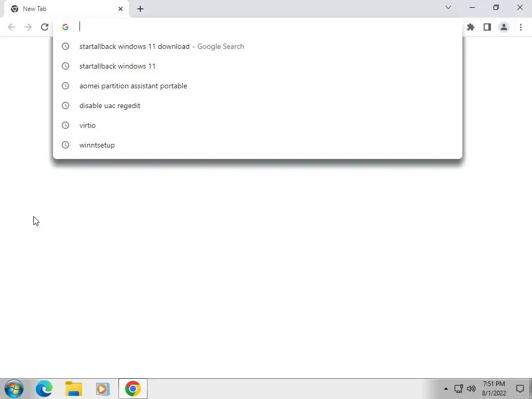Open a new tab with the plus button
This screenshot has height=399, width=532.
coord(140,9)
